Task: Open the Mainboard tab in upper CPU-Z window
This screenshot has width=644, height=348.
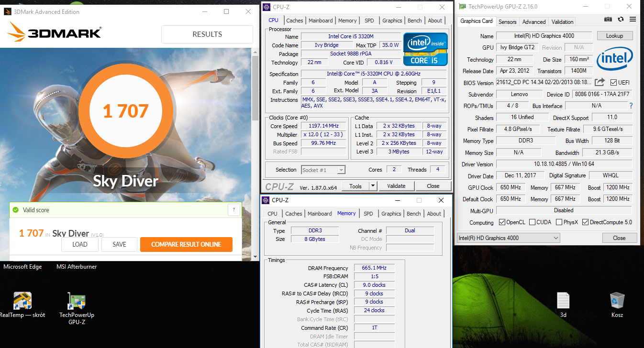Action: pyautogui.click(x=321, y=21)
